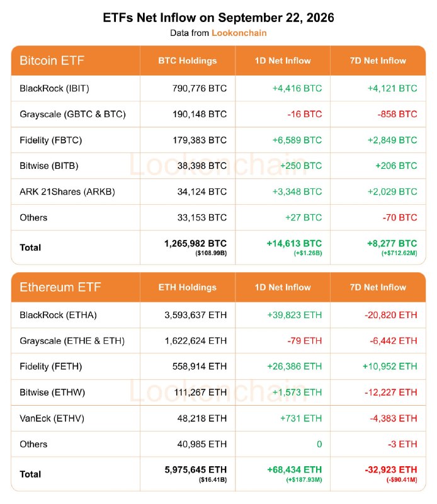Select the VanEck (ETHV) row label
Viewport: 437px width, 504px height.
coord(52,418)
